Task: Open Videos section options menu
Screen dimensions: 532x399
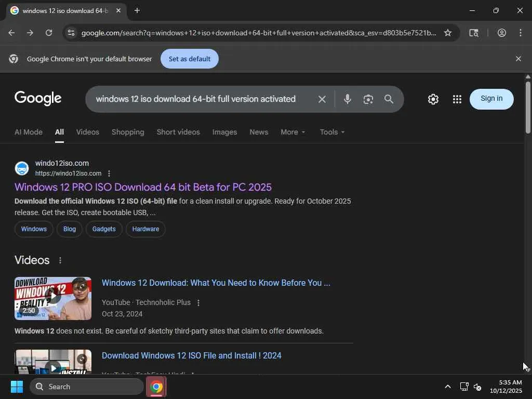Action: [x=60, y=260]
